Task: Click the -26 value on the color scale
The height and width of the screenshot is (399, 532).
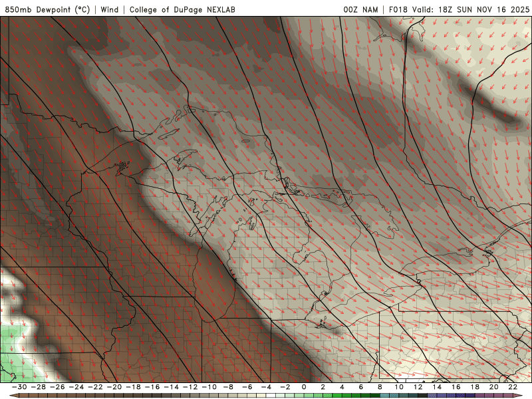Action: pos(57,387)
